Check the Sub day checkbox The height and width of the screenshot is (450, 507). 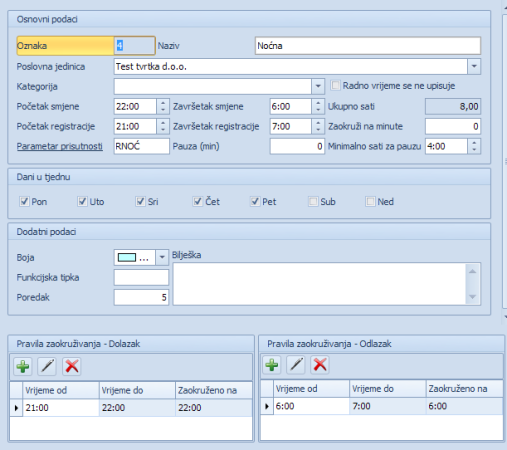click(x=313, y=202)
